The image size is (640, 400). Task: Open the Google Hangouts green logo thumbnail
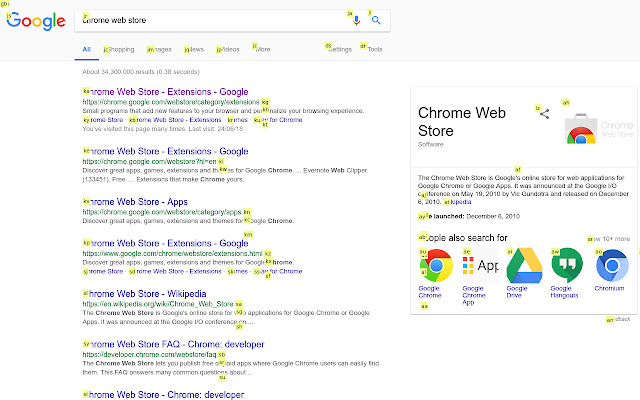567,265
